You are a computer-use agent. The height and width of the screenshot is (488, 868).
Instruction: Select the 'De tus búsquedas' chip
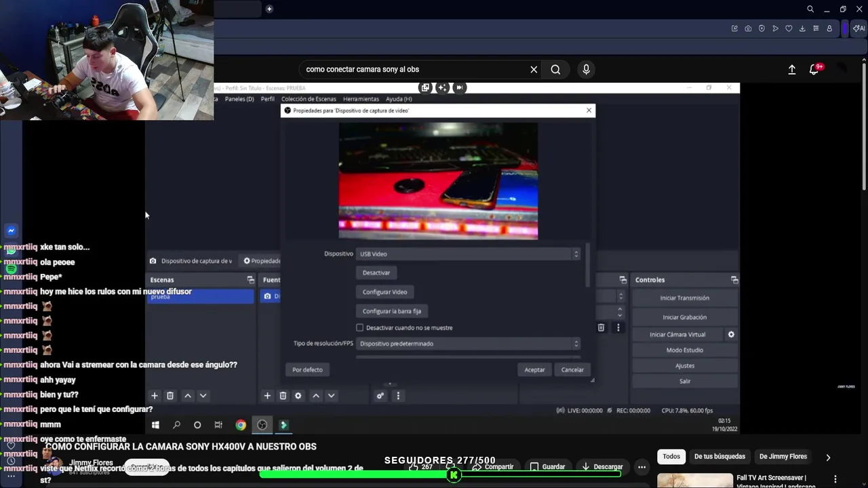coord(719,457)
